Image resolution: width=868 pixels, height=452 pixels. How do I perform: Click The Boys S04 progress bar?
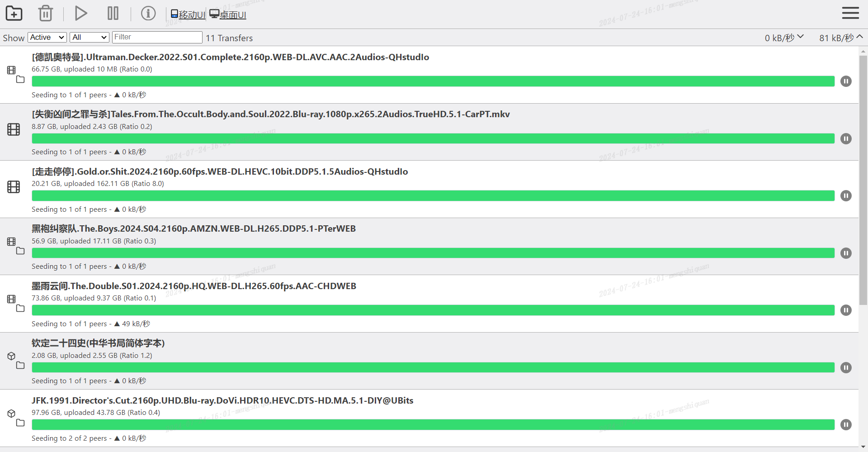(433, 253)
